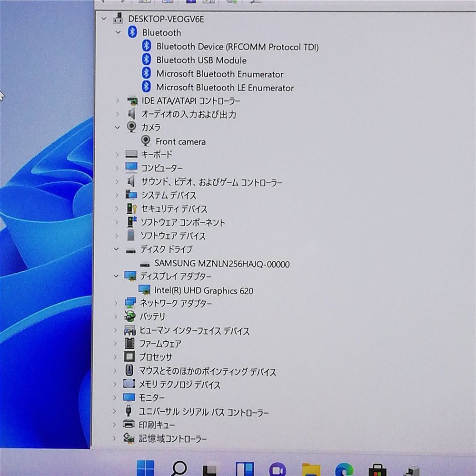Click the システム デバイス icon
This screenshot has width=476, height=476.
131,195
